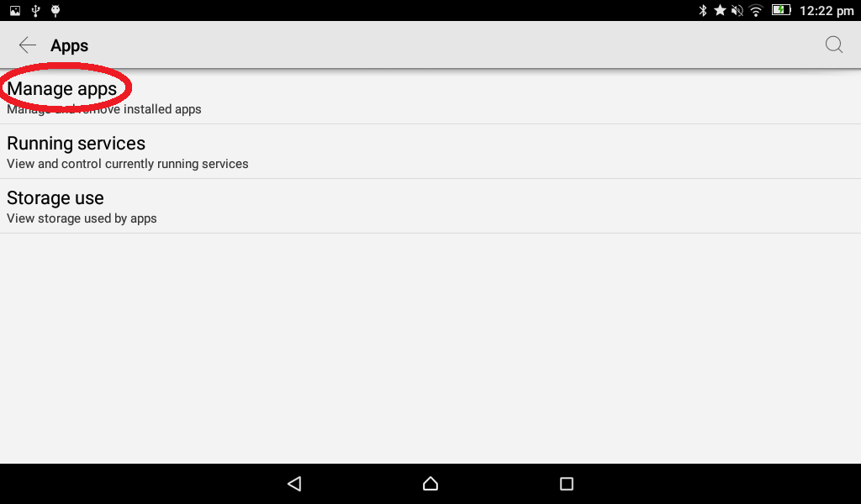Tap the Bluetooth status icon
Image resolution: width=861 pixels, height=504 pixels.
coord(703,10)
